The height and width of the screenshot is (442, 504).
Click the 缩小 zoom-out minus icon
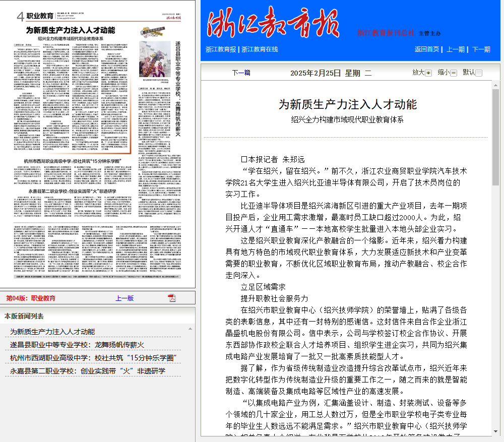[454, 73]
